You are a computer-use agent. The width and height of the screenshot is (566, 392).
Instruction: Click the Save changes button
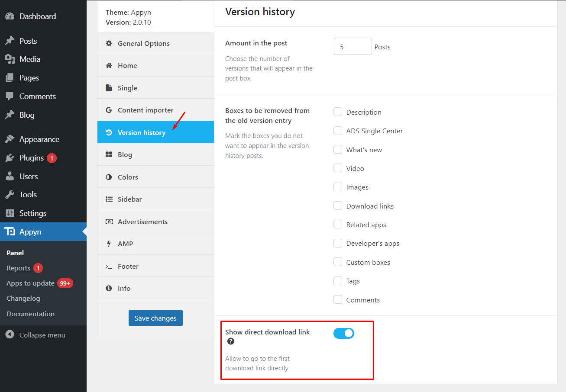coord(155,318)
